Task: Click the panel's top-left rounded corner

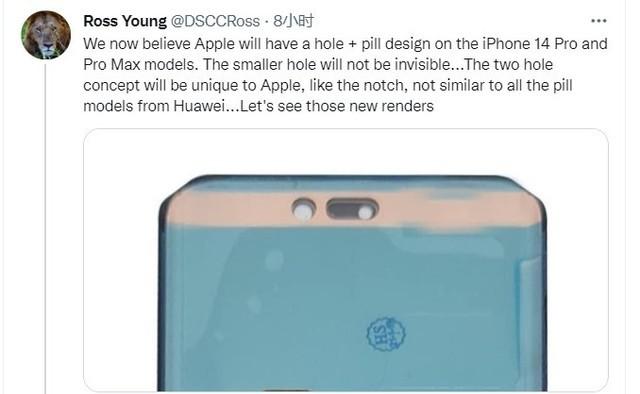Action: [173, 195]
